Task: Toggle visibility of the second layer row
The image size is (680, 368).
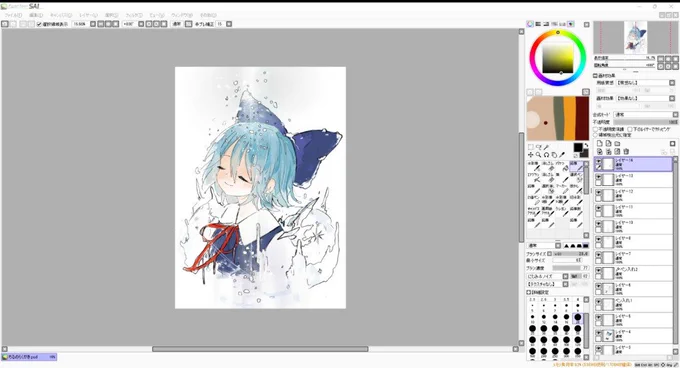Action: point(598,177)
